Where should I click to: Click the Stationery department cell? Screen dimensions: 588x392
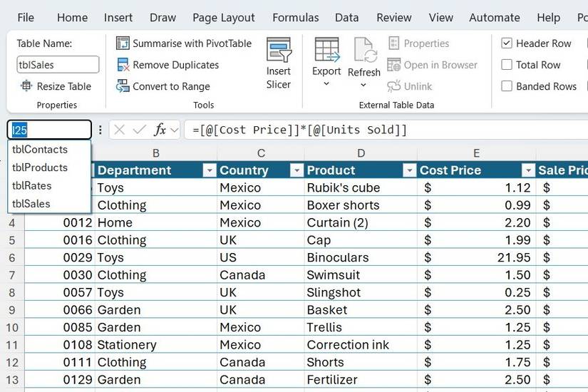click(x=156, y=345)
